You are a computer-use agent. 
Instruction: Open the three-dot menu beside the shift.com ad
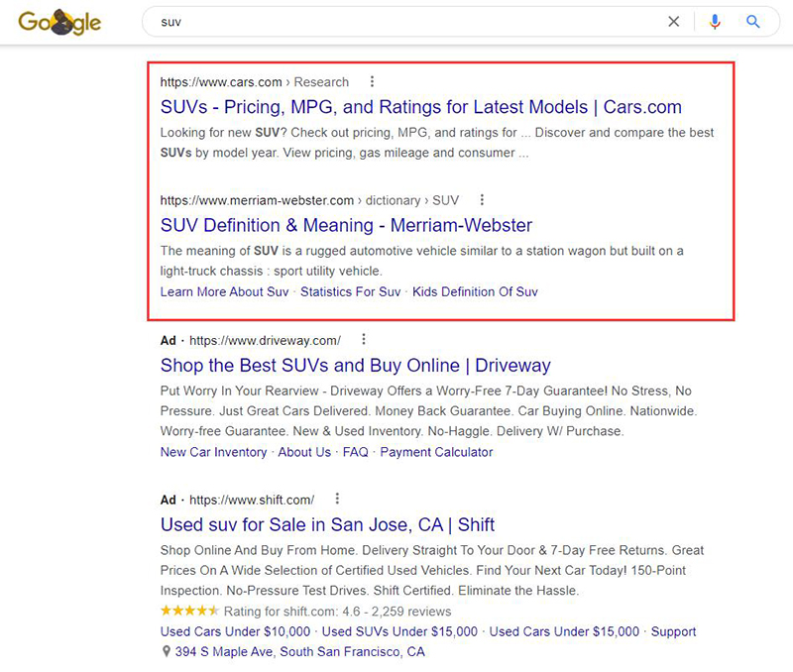(x=337, y=499)
